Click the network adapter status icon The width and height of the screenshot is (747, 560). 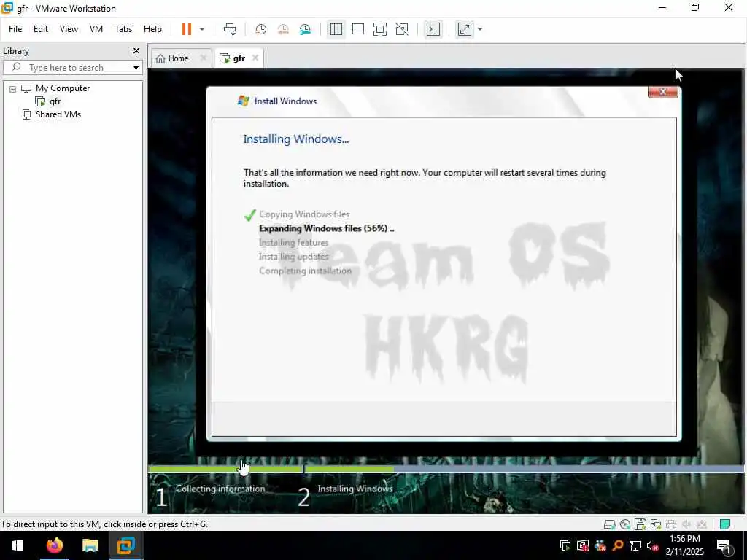(x=656, y=524)
